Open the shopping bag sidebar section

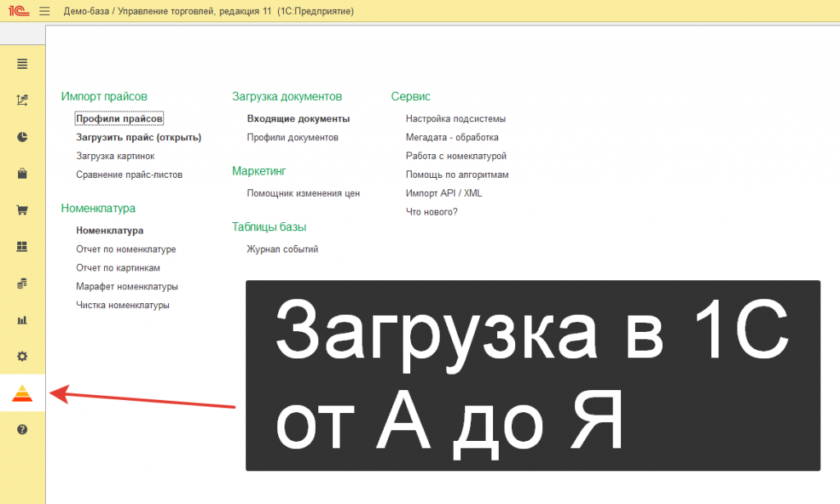[x=22, y=174]
